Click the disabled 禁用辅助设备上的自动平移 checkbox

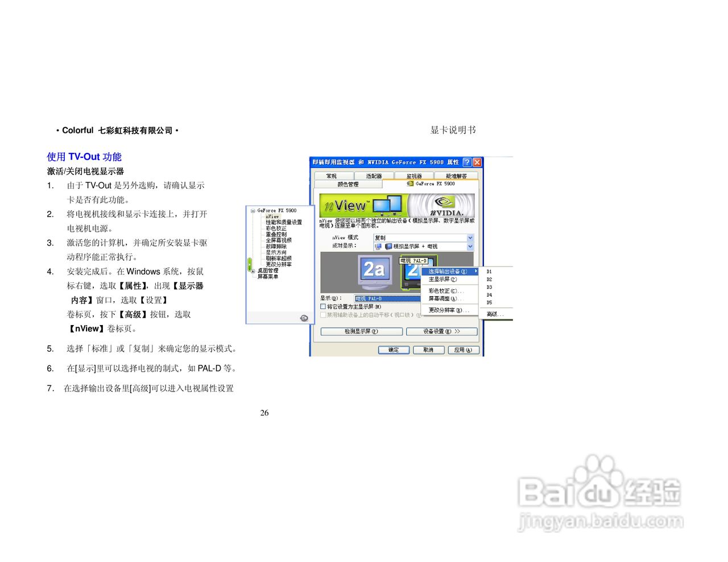click(323, 315)
